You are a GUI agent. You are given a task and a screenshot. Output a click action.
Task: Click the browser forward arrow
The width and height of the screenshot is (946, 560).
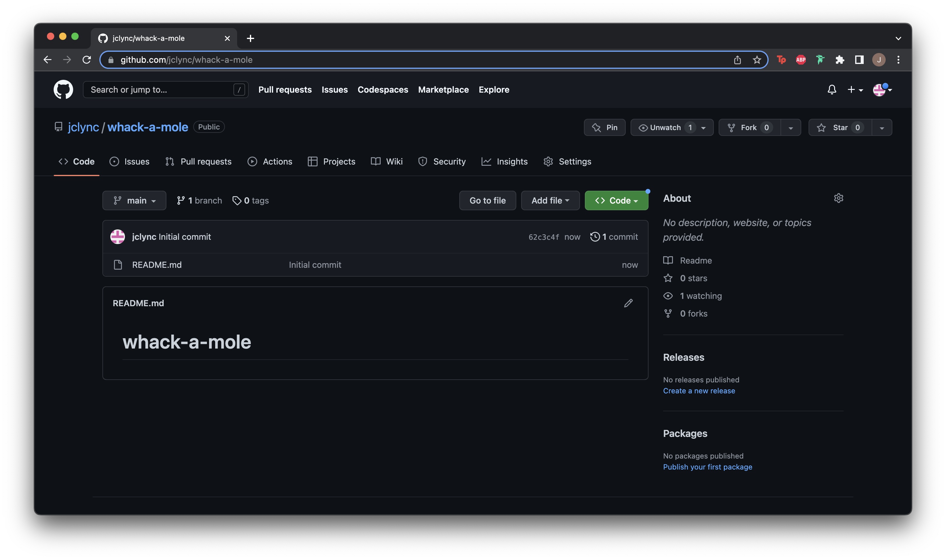(67, 60)
